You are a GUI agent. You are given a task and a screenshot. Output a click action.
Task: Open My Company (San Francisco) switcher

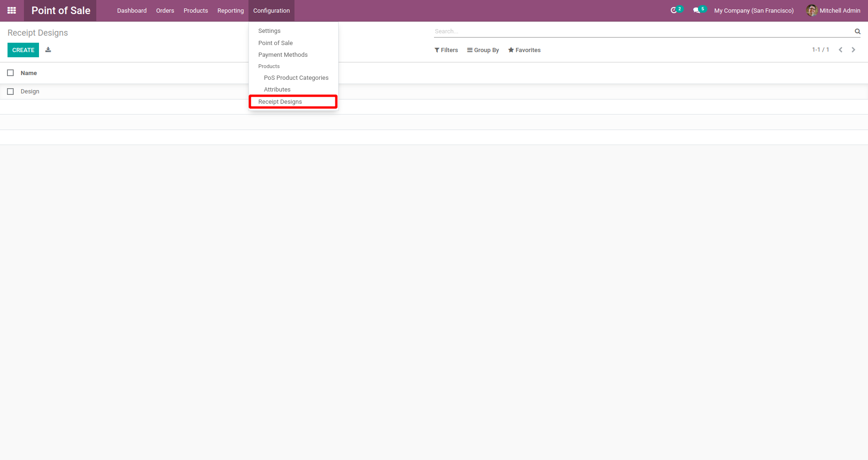[x=754, y=10]
